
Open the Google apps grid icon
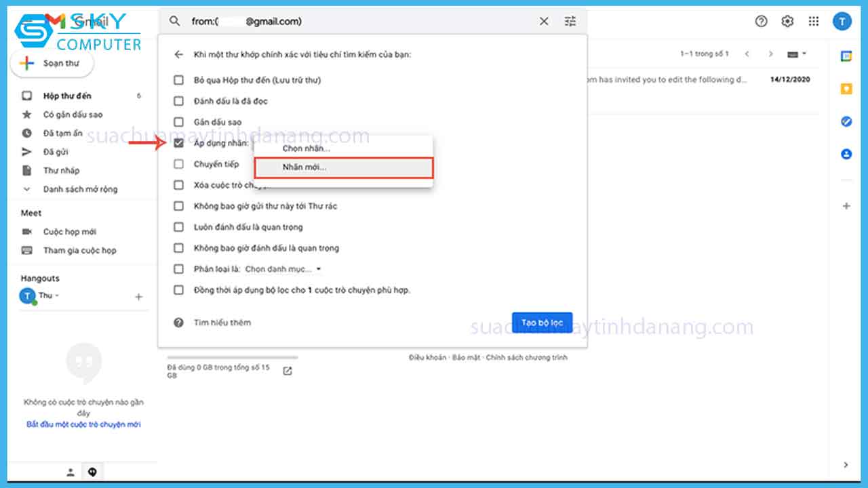(x=814, y=22)
